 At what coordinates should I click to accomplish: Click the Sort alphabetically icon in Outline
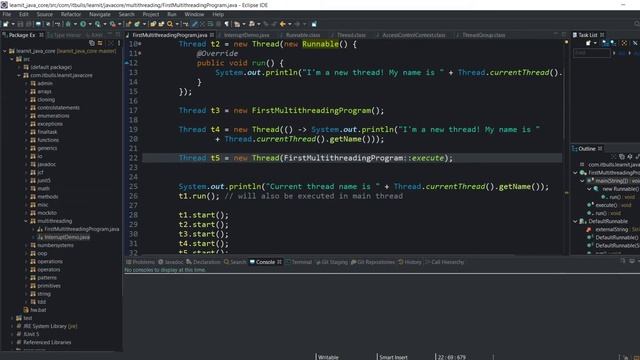(630, 156)
